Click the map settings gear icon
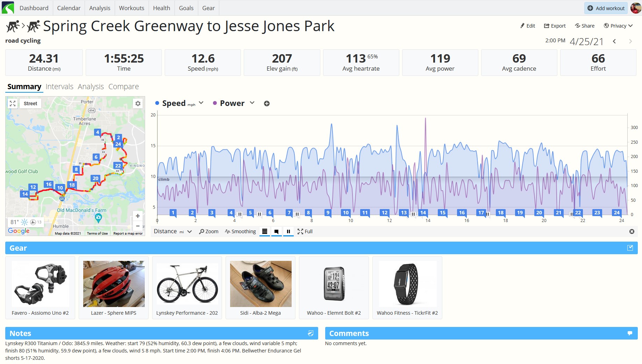 138,104
